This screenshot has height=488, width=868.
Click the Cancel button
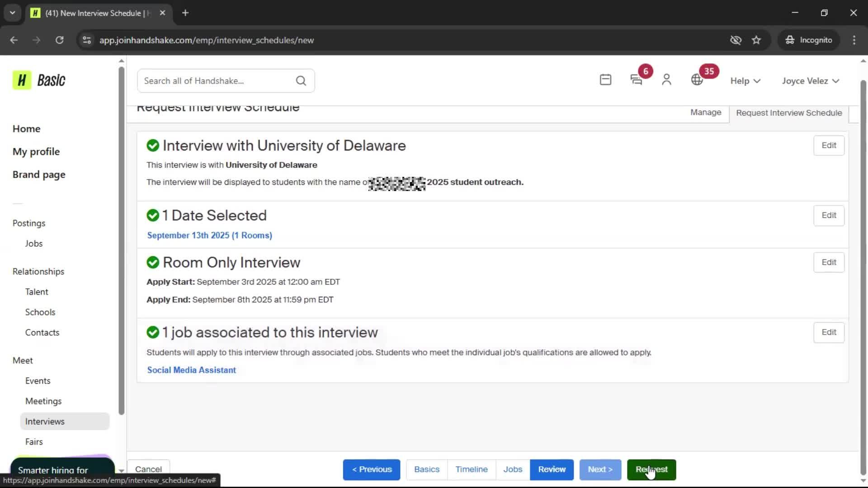(x=148, y=469)
